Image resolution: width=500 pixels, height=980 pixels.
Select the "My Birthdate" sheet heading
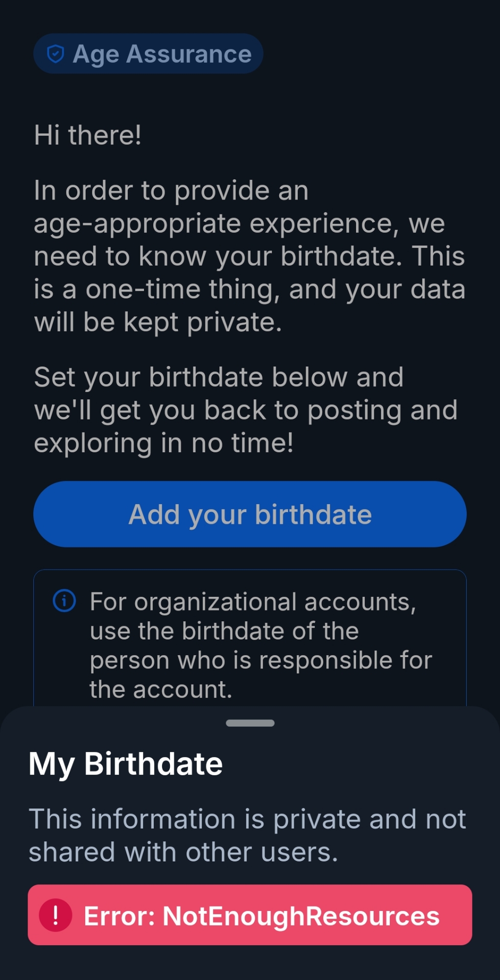[126, 763]
